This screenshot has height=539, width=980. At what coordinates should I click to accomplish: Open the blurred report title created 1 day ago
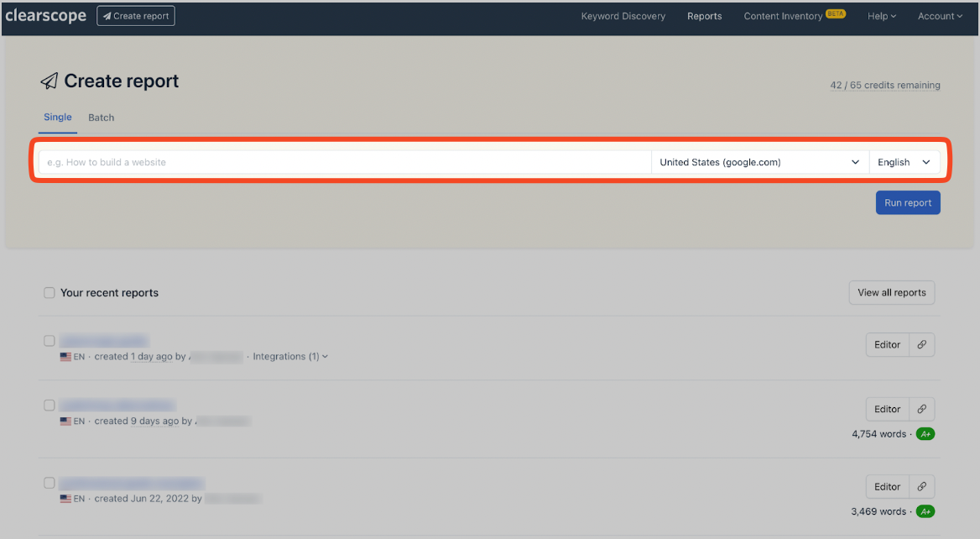tap(104, 341)
